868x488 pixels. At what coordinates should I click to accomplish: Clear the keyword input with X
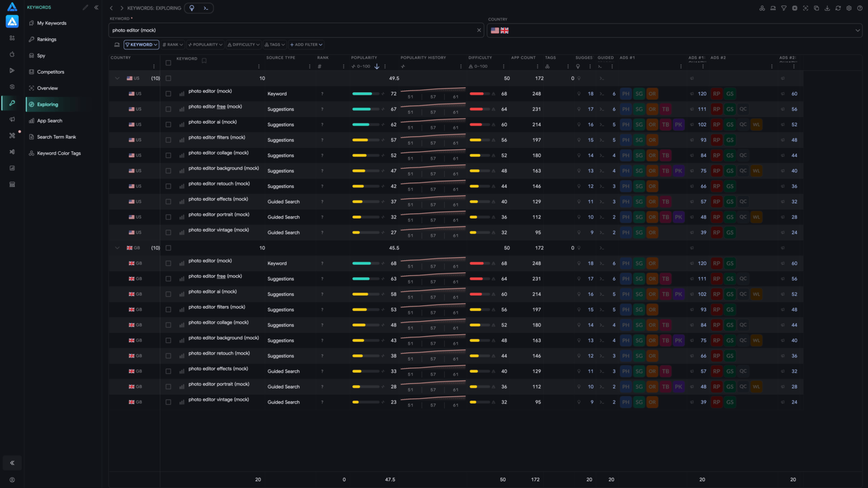click(479, 30)
